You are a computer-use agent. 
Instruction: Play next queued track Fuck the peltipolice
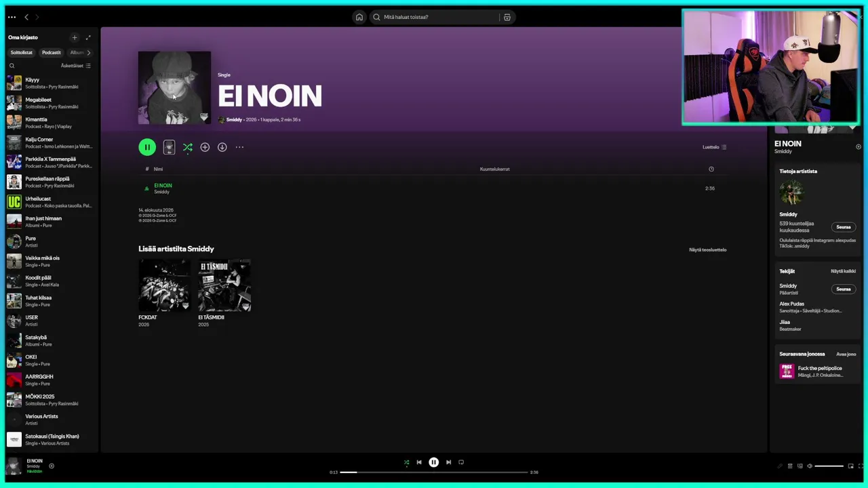pos(817,371)
